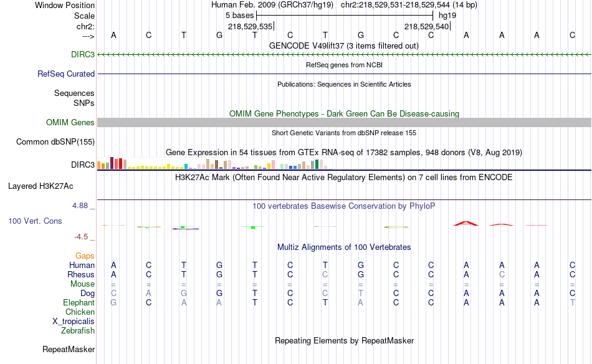
Task: Select the 100 Vert. Cons label
Action: tap(35, 221)
